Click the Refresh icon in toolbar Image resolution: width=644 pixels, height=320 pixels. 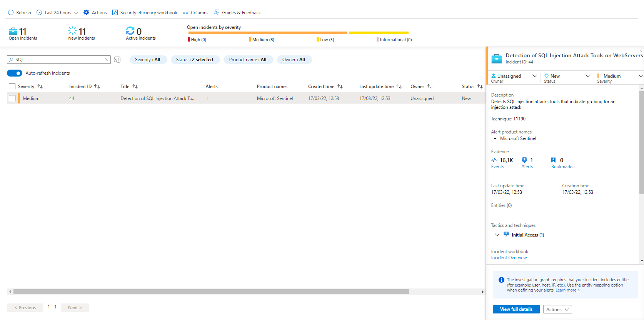coord(11,12)
